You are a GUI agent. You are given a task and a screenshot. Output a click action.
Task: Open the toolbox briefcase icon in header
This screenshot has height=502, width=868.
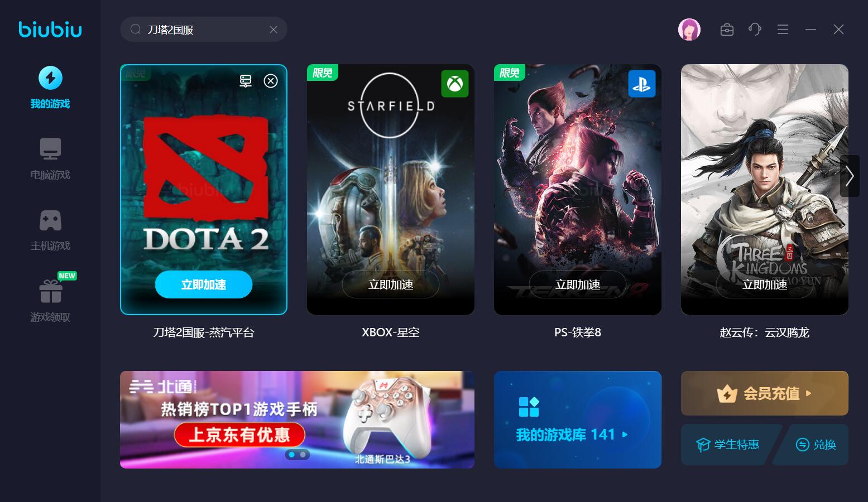coord(727,30)
